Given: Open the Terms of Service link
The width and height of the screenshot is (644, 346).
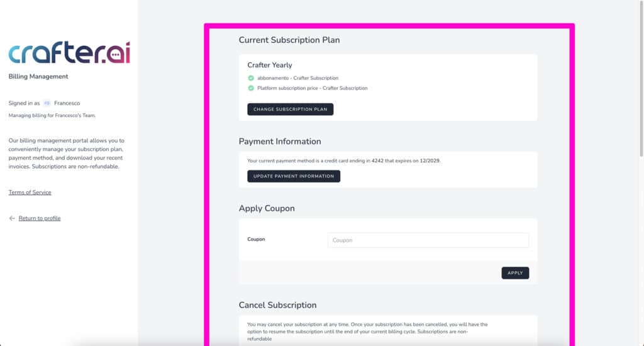Looking at the screenshot, I should click(x=30, y=193).
